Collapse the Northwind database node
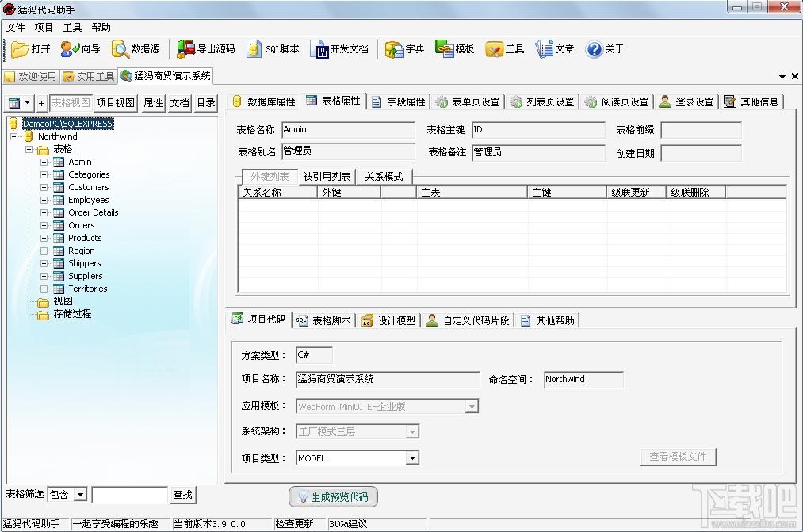Image resolution: width=803 pixels, height=532 pixels. 14,136
